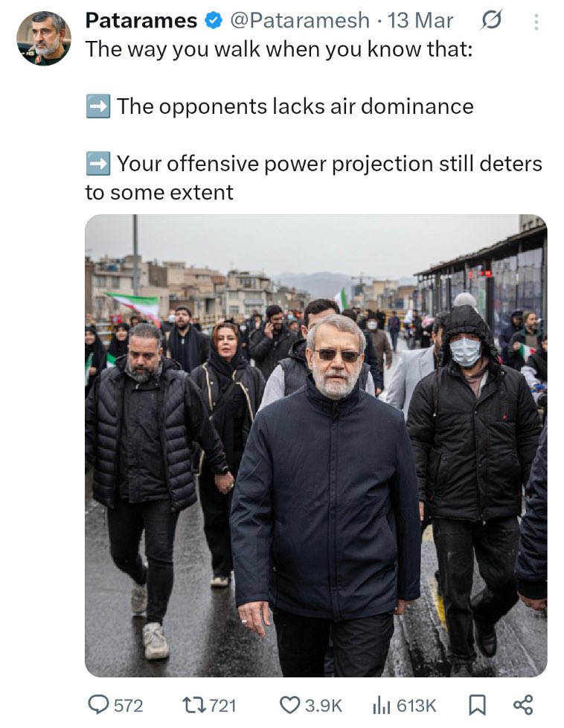Click the Grok slashed-circle icon
This screenshot has width=564, height=728.
tap(490, 20)
